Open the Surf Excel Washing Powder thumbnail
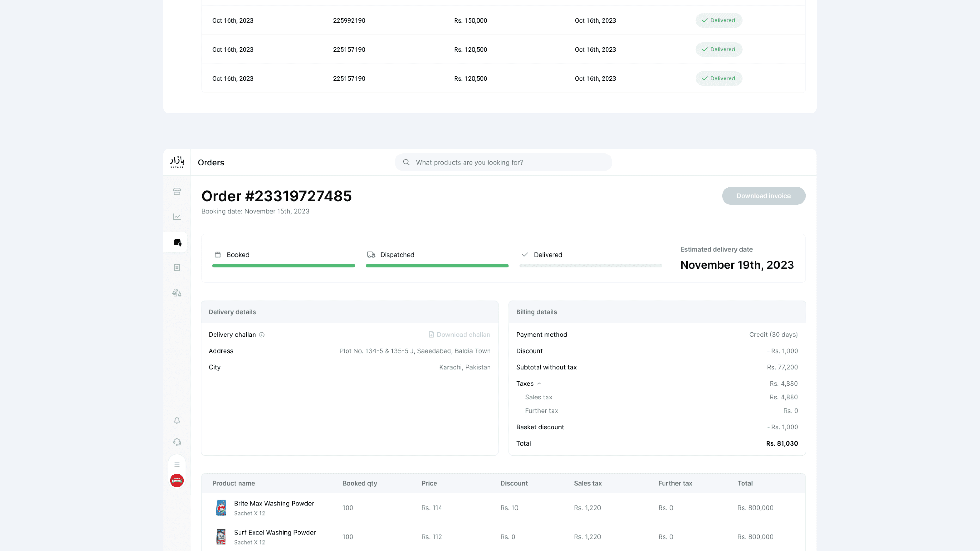980x551 pixels. pyautogui.click(x=221, y=537)
